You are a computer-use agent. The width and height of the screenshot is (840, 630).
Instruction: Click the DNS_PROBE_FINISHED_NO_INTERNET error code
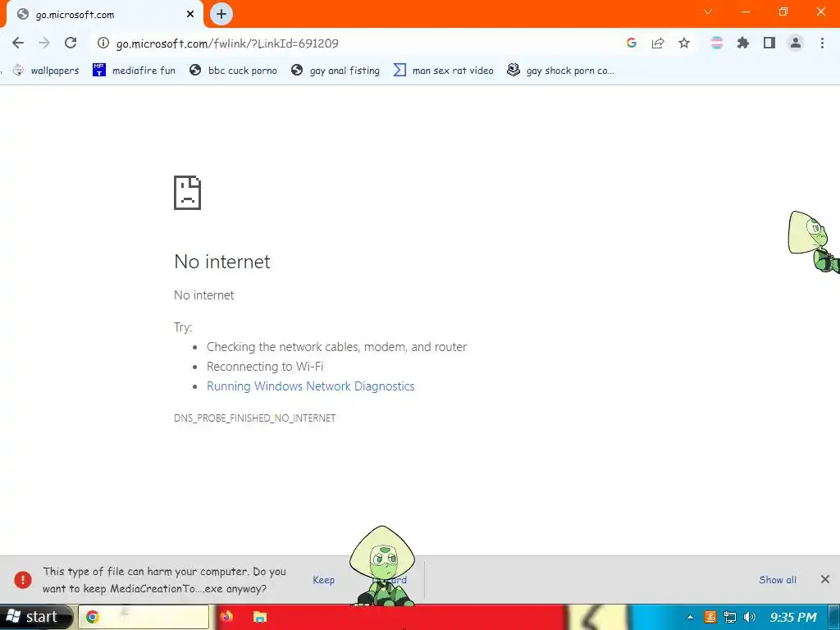tap(255, 418)
